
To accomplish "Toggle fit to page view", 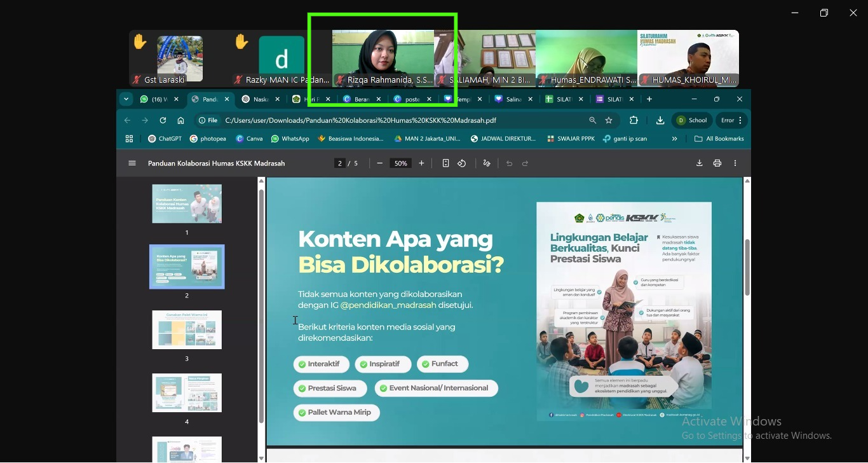I will (445, 163).
